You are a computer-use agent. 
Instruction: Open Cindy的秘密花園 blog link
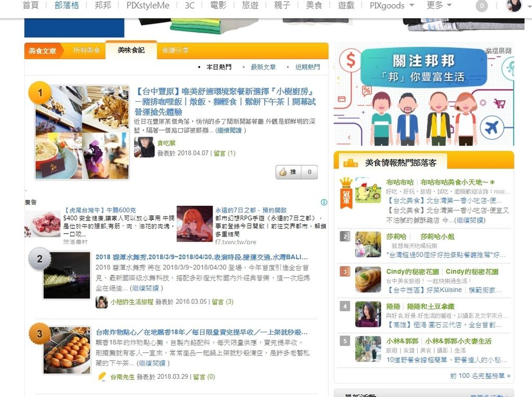[472, 271]
